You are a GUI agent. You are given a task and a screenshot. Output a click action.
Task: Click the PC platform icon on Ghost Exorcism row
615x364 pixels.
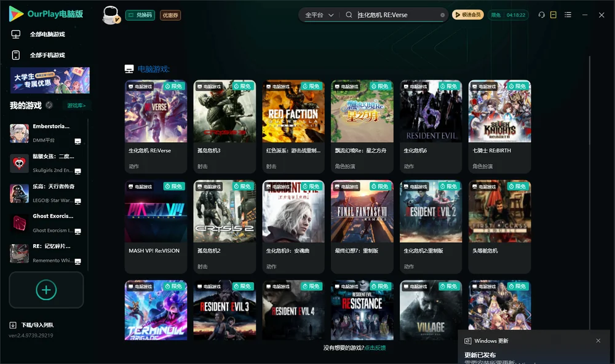coord(77,231)
